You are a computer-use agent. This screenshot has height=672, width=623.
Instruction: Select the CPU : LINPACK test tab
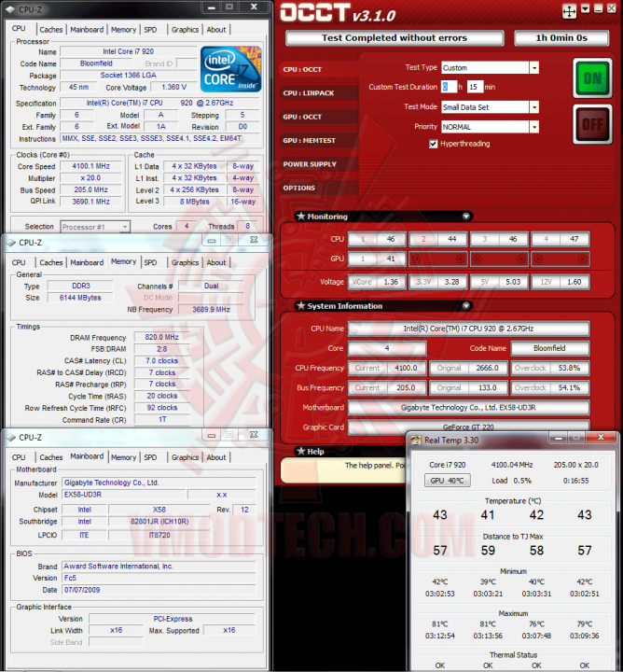319,93
